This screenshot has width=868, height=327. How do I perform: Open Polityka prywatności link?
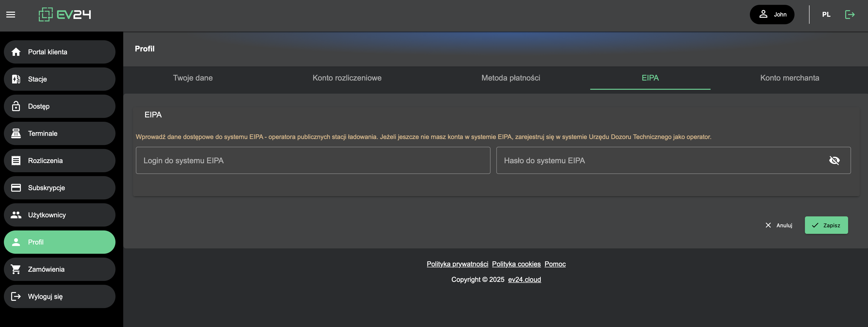[x=457, y=264]
